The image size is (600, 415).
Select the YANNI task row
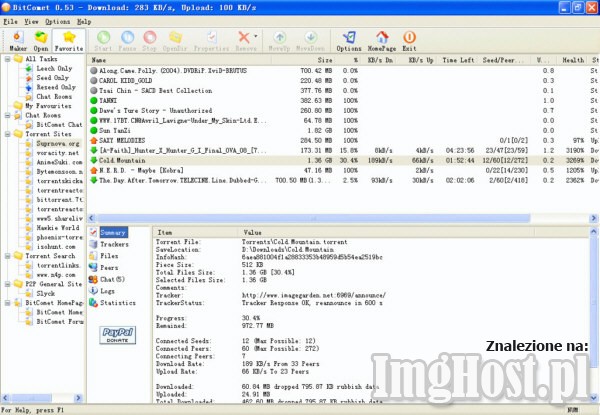click(344, 101)
